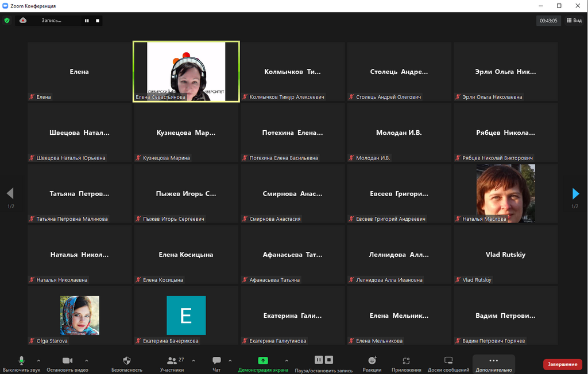
Task: Click muted mic icon of Афанасьева Татьяна
Action: click(x=245, y=279)
